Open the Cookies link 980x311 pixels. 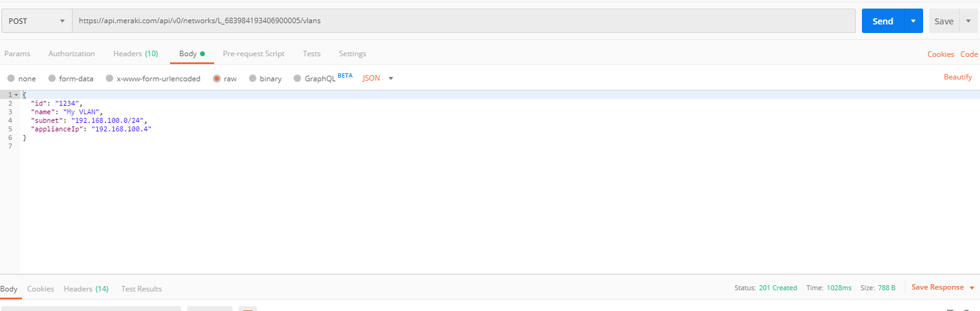click(x=941, y=54)
